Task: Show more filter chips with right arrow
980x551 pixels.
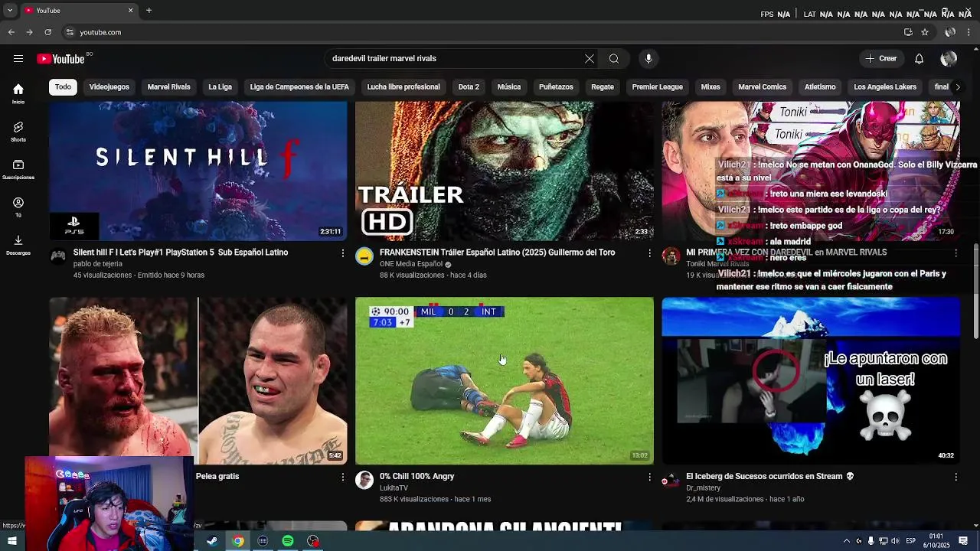Action: (x=957, y=87)
